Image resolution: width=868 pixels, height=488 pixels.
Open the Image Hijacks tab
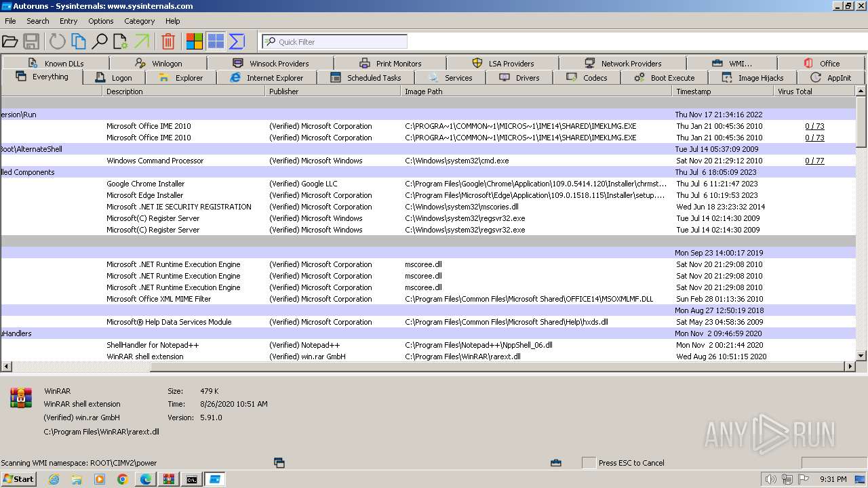click(753, 77)
